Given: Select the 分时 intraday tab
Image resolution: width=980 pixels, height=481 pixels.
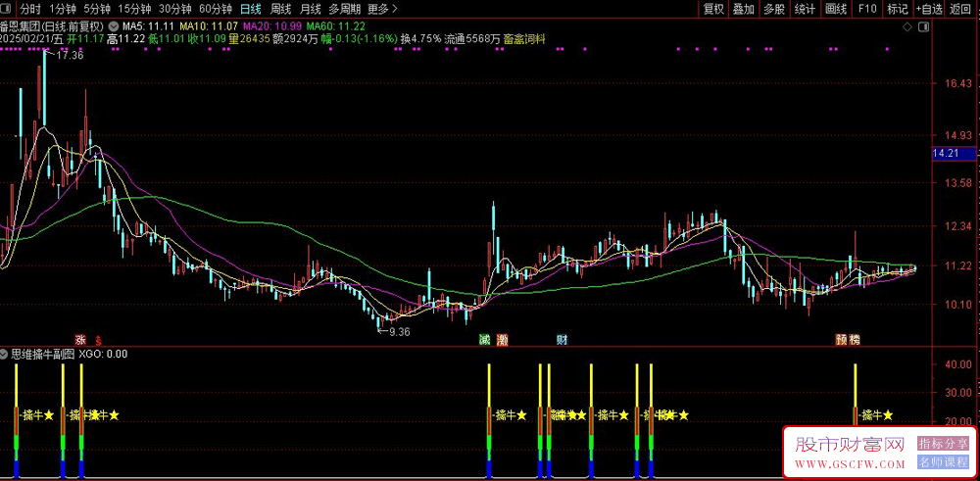Looking at the screenshot, I should click(x=30, y=9).
